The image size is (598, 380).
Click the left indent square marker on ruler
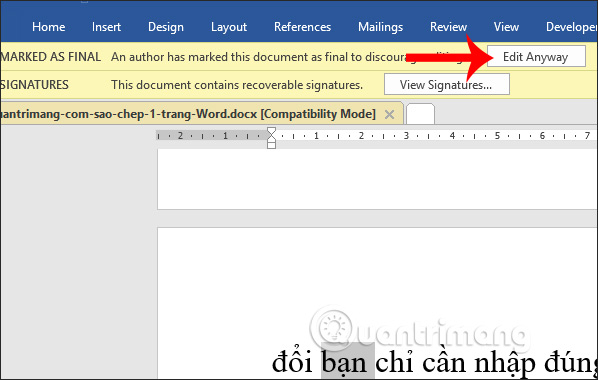tap(271, 145)
